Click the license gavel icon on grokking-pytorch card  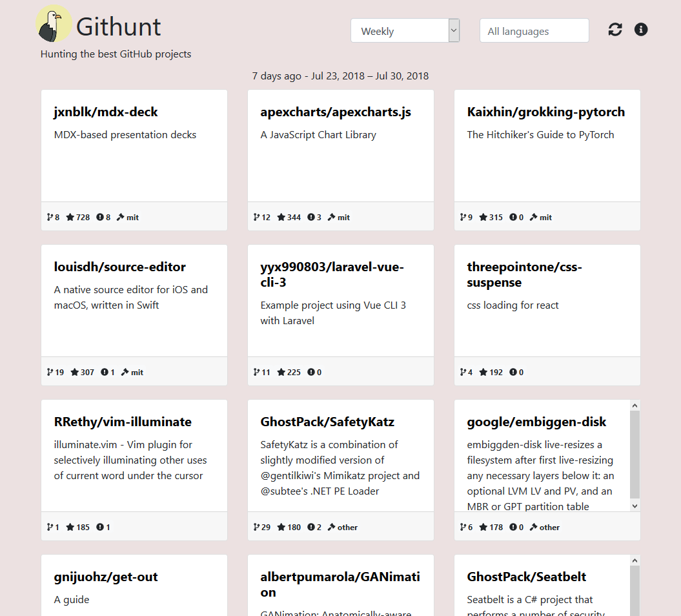tap(533, 217)
